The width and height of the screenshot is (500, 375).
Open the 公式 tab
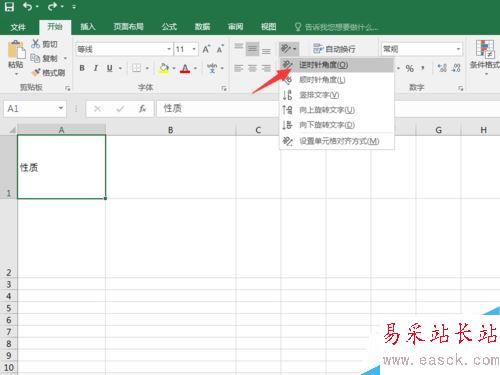169,27
